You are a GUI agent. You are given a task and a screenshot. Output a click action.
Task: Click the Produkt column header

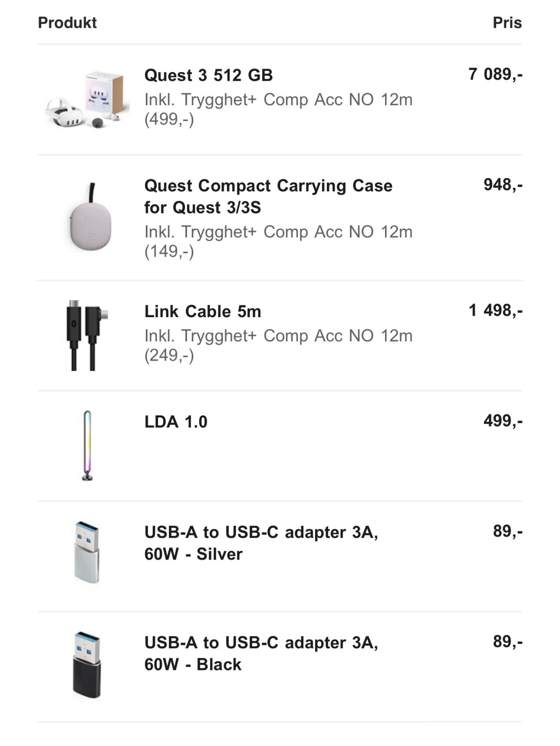coord(67,23)
